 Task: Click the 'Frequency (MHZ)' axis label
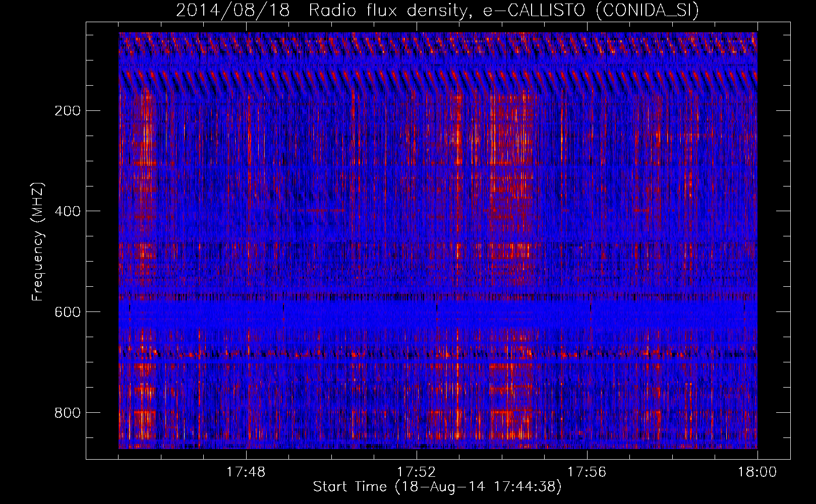pos(38,242)
